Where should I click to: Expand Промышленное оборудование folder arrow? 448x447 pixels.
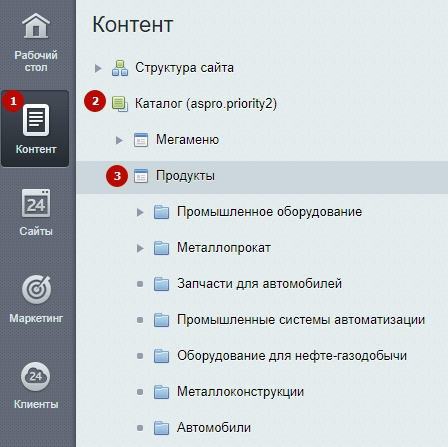[140, 212]
